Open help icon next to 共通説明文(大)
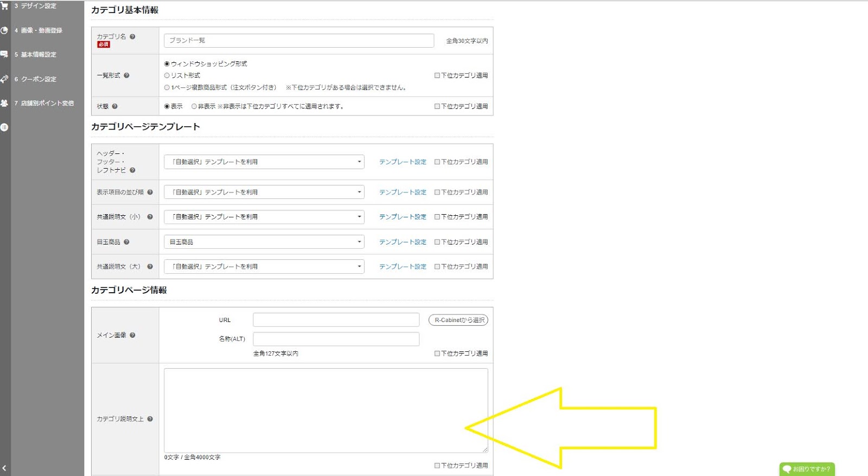The width and height of the screenshot is (868, 476). (150, 267)
